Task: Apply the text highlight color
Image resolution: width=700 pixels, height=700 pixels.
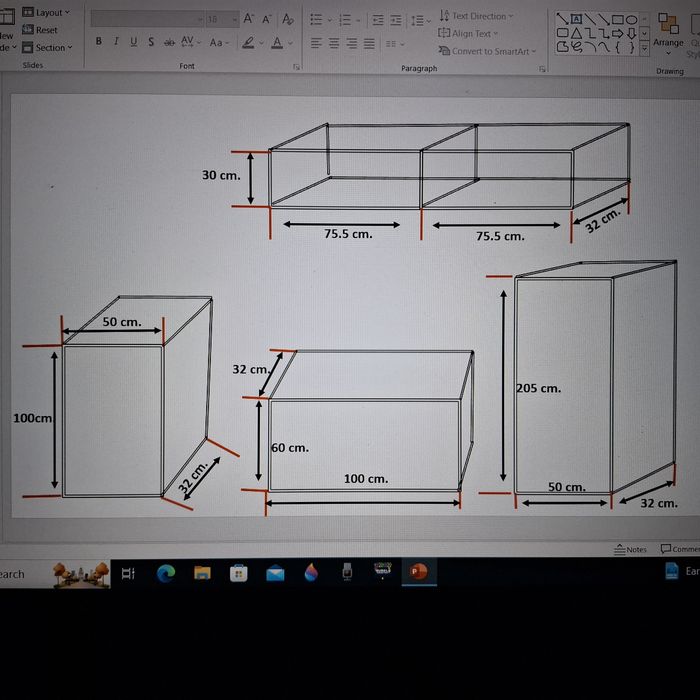Action: (248, 43)
